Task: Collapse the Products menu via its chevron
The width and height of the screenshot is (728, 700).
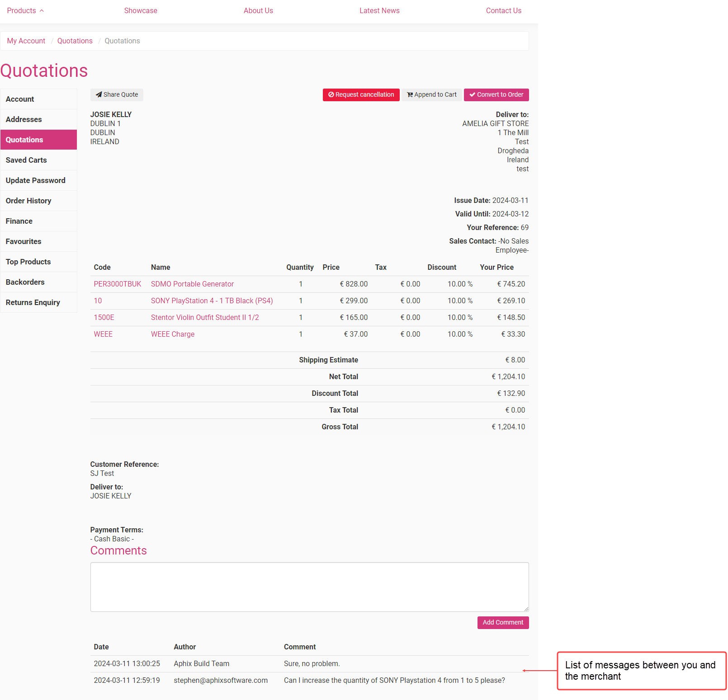Action: [42, 10]
